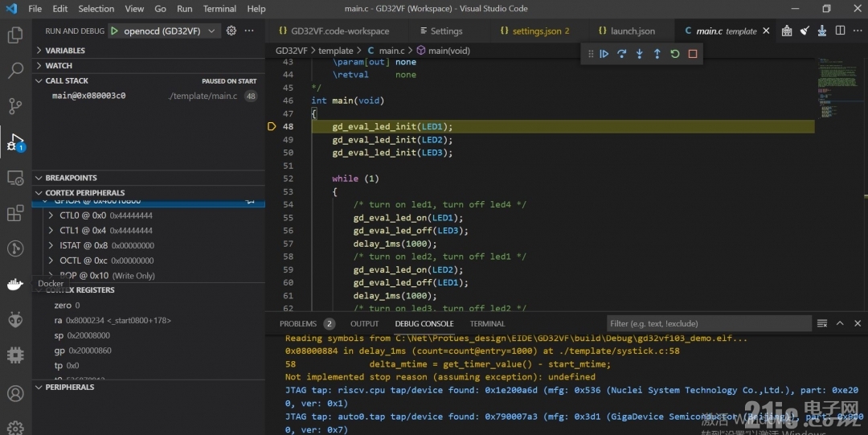Click the download/flash icon in editor title
Viewport: 868px width, 435px height.
coord(822,31)
